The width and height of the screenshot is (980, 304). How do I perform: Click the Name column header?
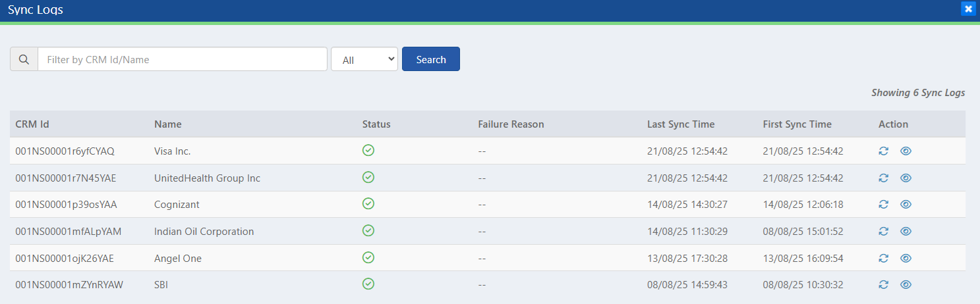(x=168, y=124)
